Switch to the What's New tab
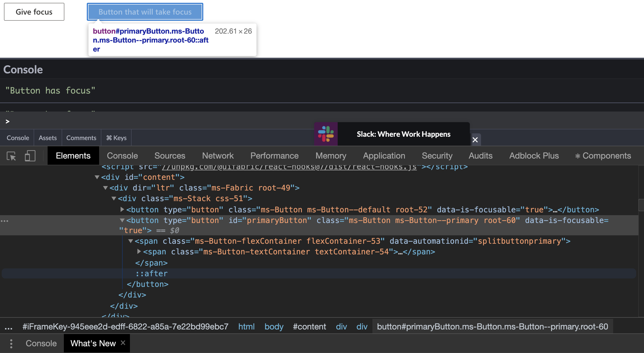 click(93, 343)
